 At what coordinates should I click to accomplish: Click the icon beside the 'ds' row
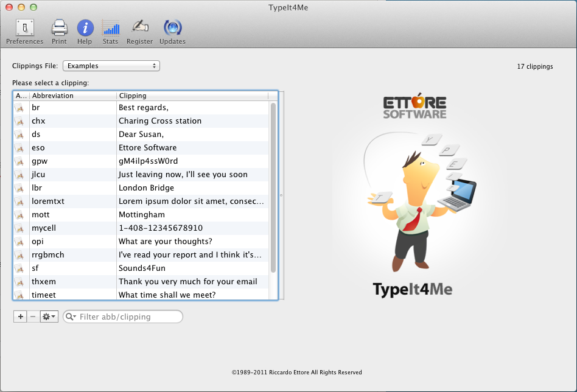19,135
